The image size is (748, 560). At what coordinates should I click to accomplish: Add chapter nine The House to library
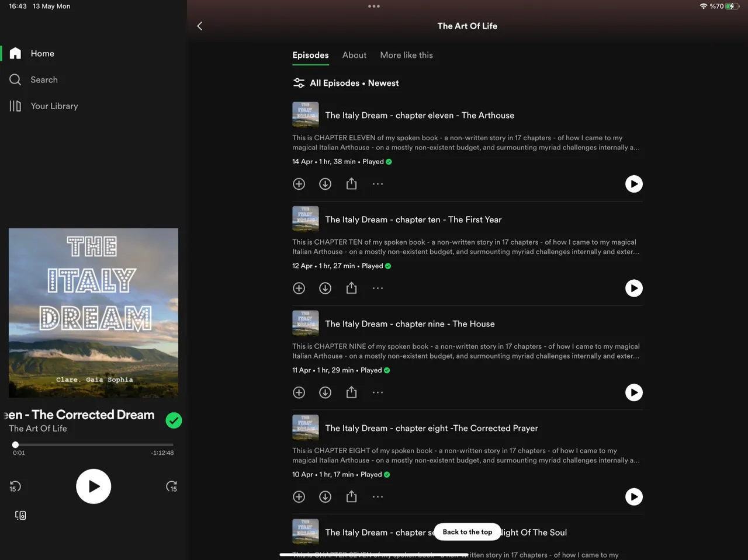coord(299,392)
